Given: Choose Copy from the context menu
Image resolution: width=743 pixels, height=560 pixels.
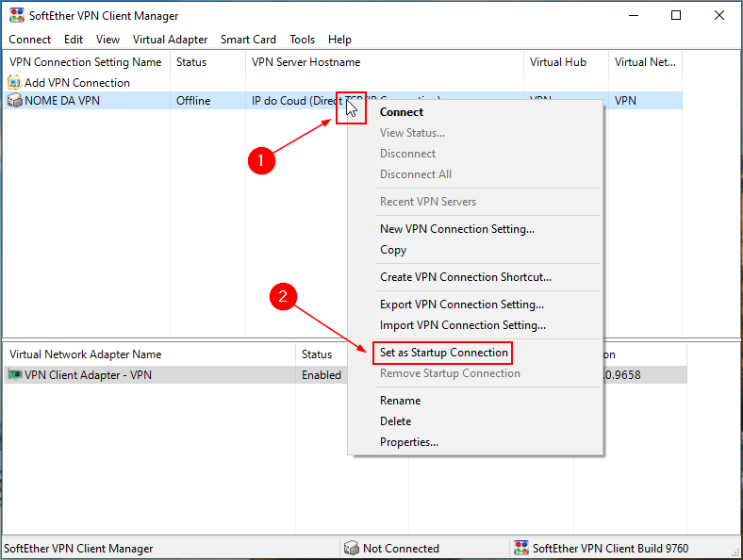Looking at the screenshot, I should [475, 250].
